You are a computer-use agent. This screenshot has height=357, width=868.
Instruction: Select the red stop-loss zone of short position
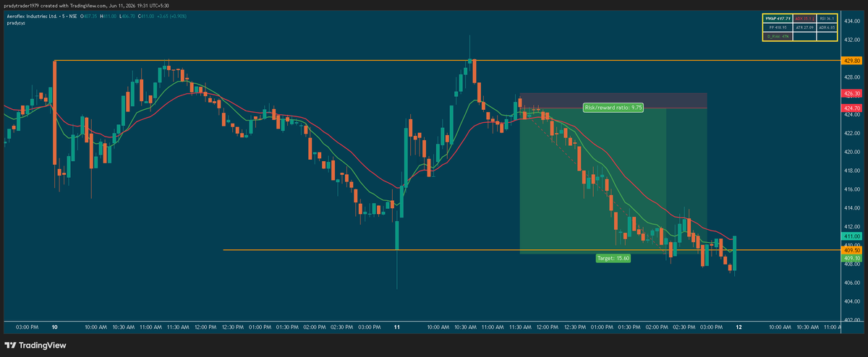tap(613, 100)
